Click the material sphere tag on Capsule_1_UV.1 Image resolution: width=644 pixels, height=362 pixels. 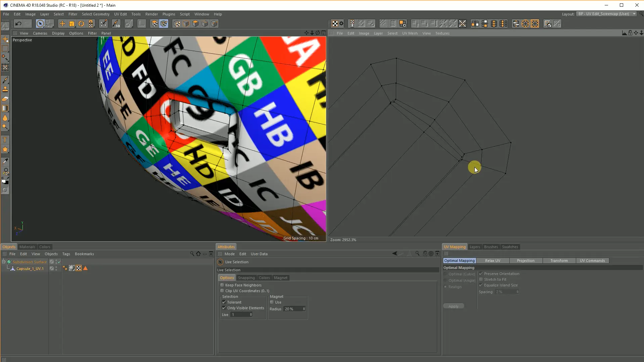click(x=72, y=268)
